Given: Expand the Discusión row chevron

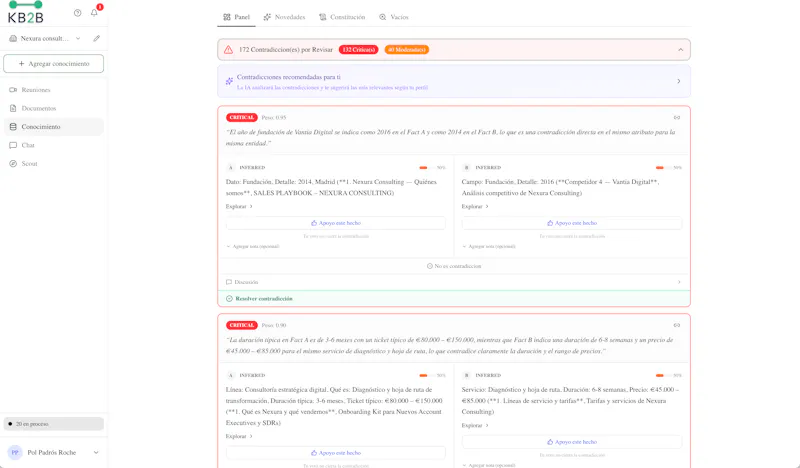Looking at the screenshot, I should pos(679,282).
